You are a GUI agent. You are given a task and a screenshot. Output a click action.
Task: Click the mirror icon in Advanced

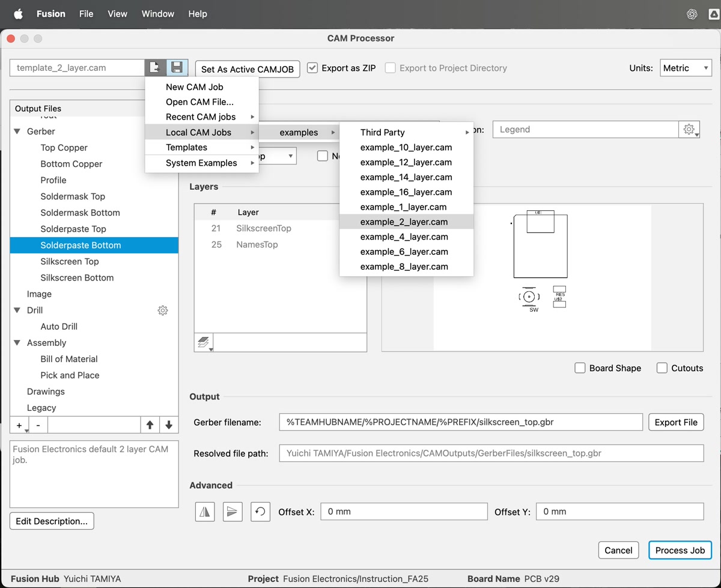point(205,512)
